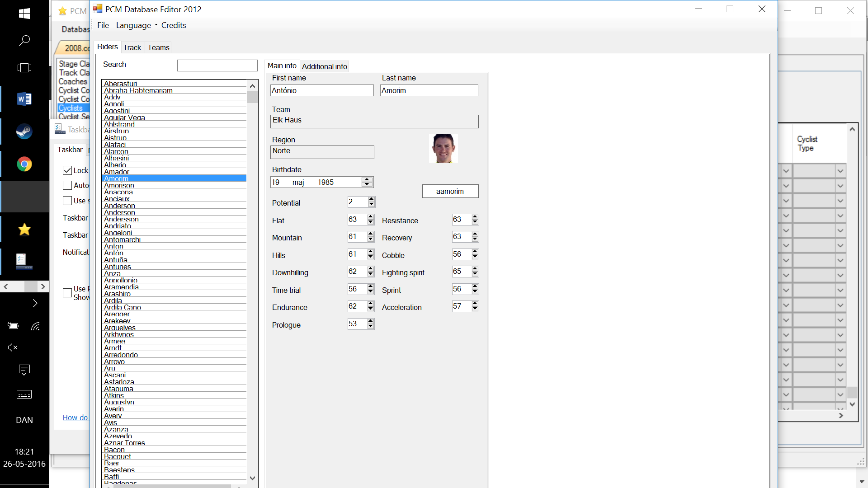The width and height of the screenshot is (868, 488).
Task: Check the Use small taskbar buttons box
Action: [x=67, y=201]
